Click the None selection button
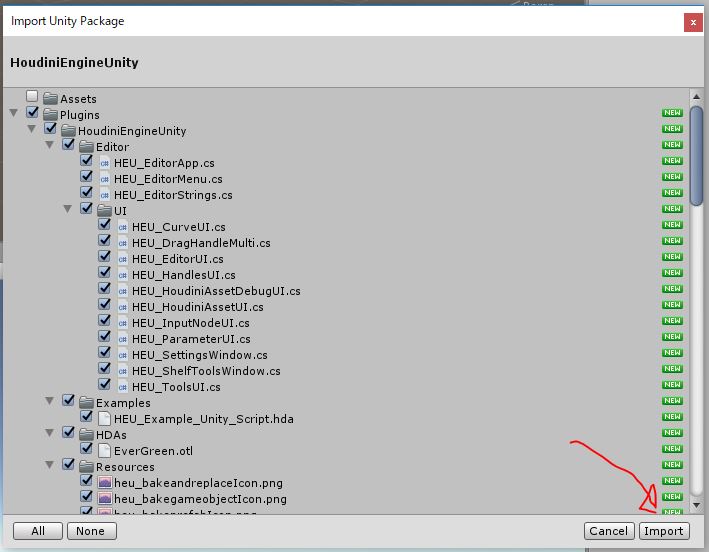This screenshot has width=709, height=552. click(x=92, y=531)
